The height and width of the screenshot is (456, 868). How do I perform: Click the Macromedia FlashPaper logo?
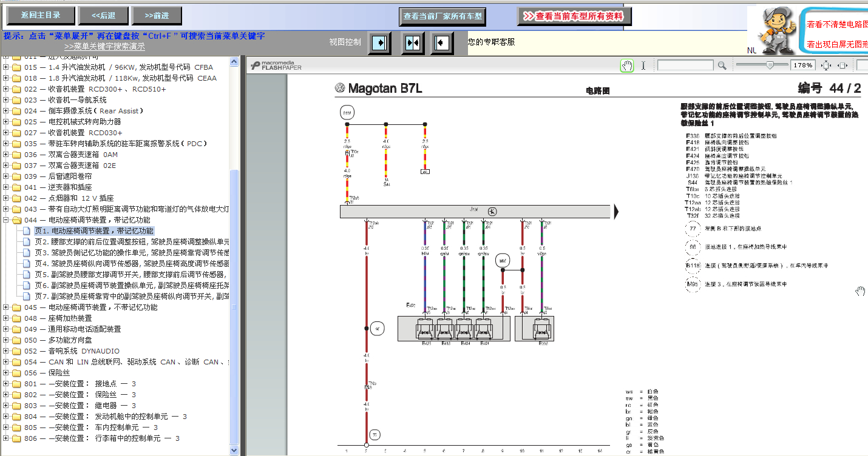click(276, 65)
